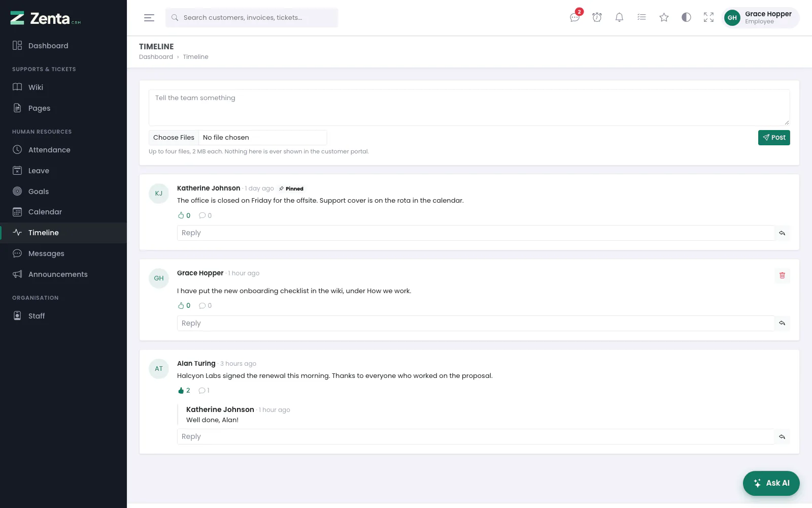Open comments on Alan Turing's post
812x508 pixels.
[204, 391]
